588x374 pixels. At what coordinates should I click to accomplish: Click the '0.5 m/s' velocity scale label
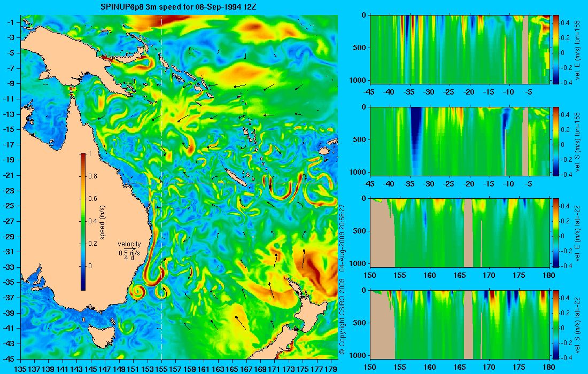[x=129, y=253]
